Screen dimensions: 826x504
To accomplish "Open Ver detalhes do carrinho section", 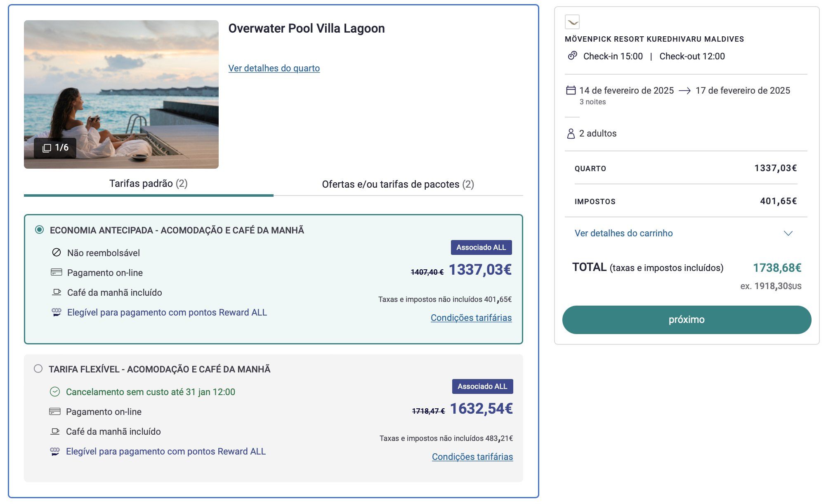I will point(623,233).
